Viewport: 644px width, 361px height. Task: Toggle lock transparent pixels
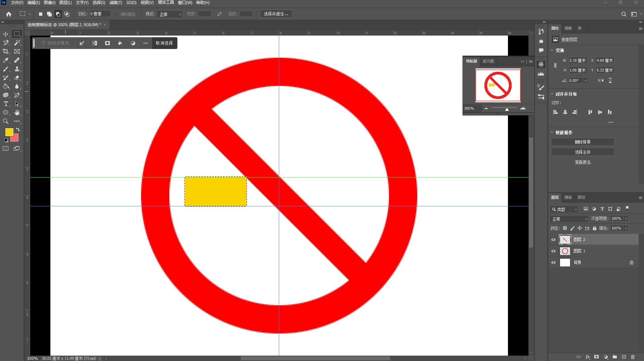click(565, 228)
